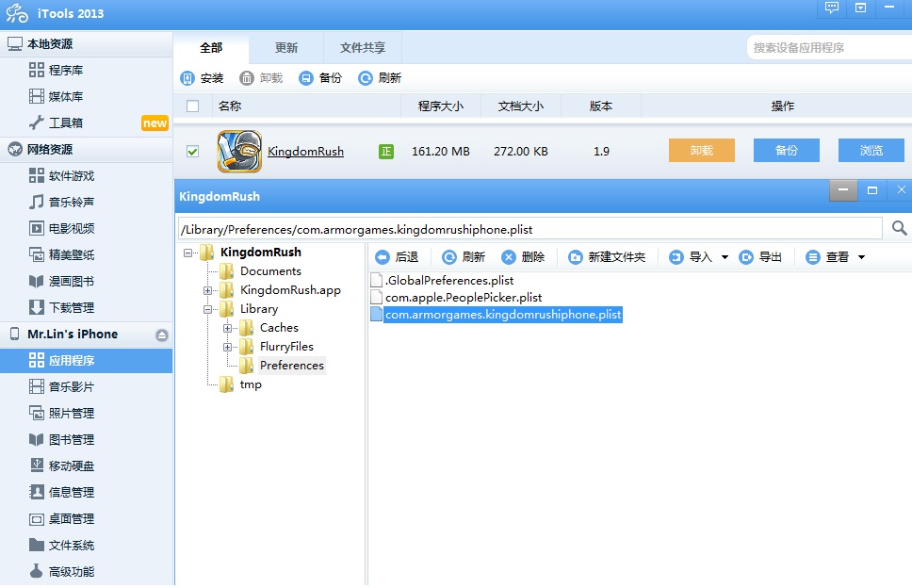This screenshot has height=588, width=912.
Task: Expand the KingdomRush.app folder node
Action: pos(207,290)
